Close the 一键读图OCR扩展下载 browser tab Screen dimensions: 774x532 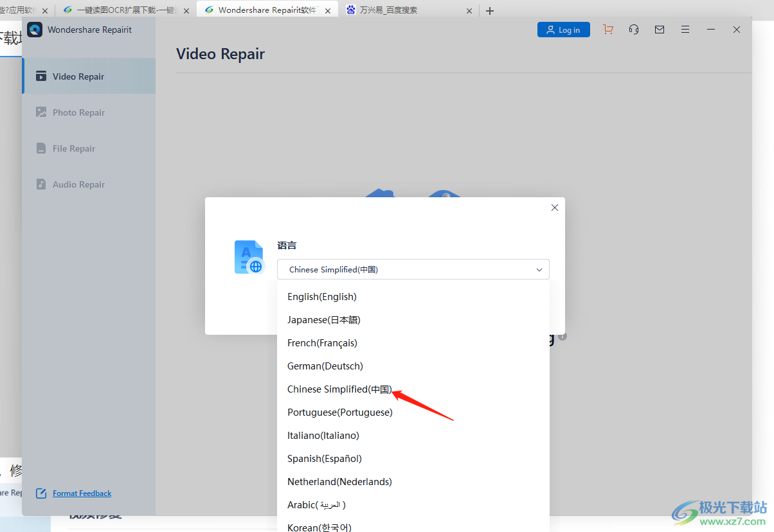186,11
